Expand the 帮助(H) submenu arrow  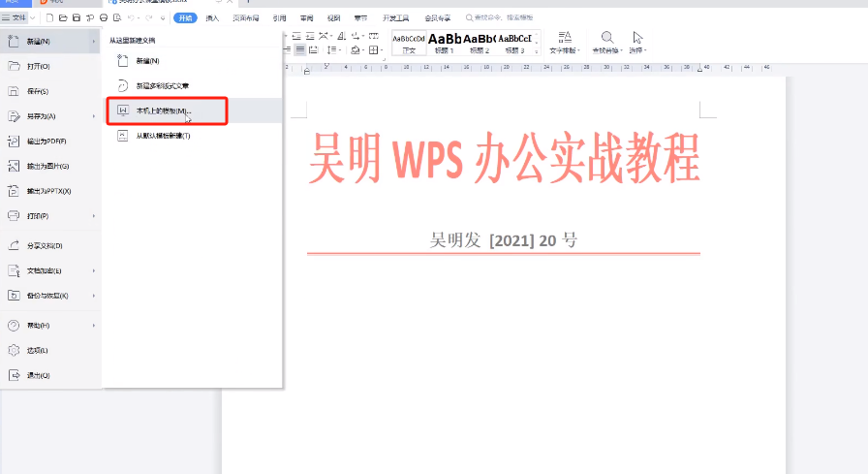click(94, 326)
